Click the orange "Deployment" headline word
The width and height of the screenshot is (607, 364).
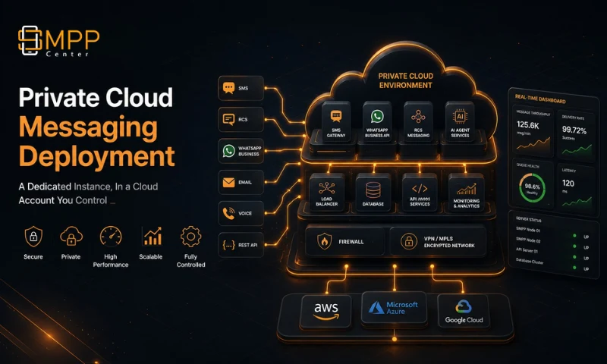coord(97,156)
